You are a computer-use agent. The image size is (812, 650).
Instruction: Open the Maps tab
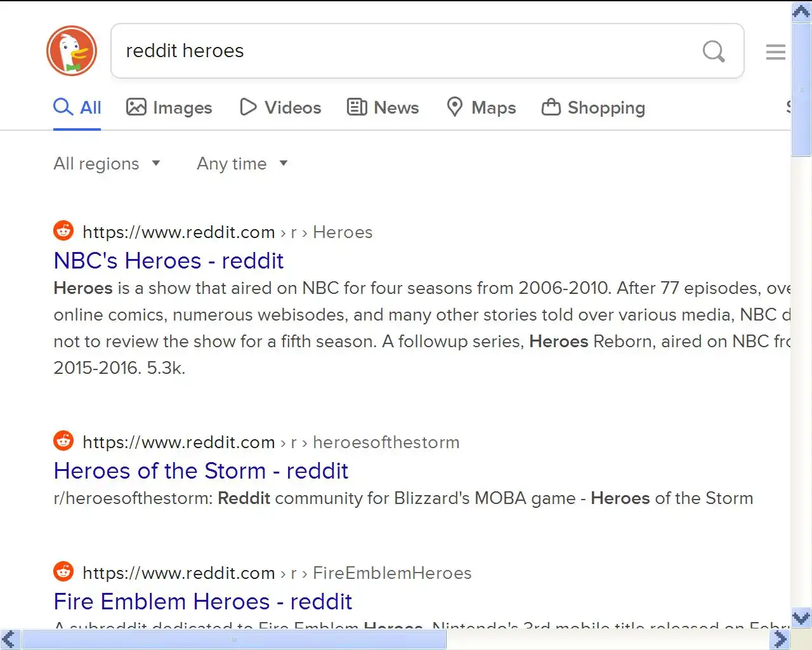[x=481, y=107]
